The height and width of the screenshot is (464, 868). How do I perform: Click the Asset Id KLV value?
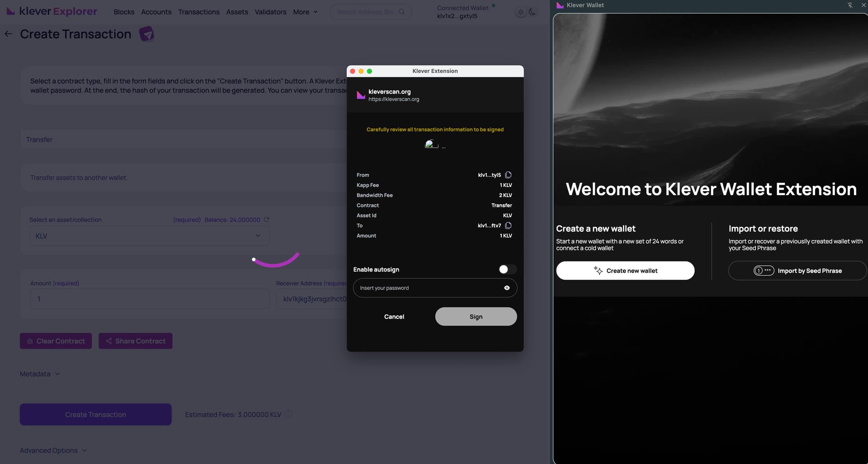[x=508, y=216]
